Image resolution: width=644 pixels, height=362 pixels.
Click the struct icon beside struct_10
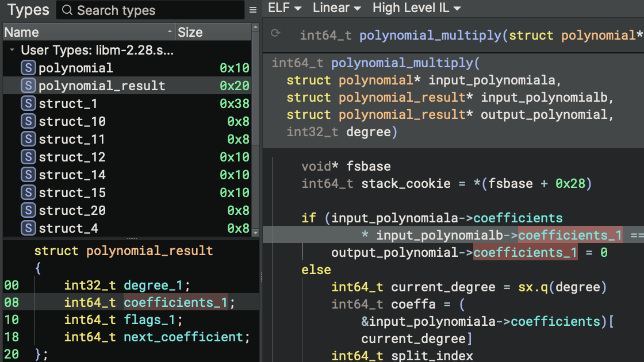tap(28, 122)
